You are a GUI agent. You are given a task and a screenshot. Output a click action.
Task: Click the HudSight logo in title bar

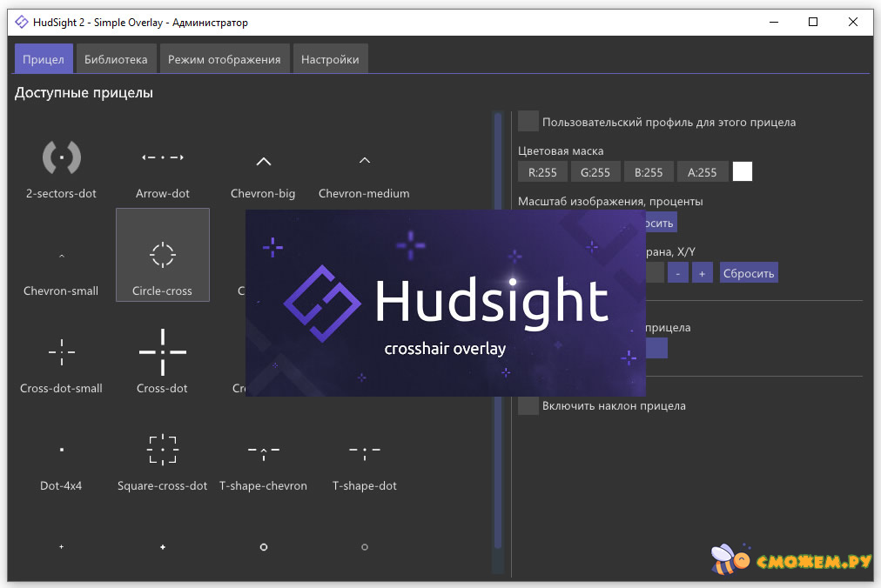pyautogui.click(x=22, y=22)
